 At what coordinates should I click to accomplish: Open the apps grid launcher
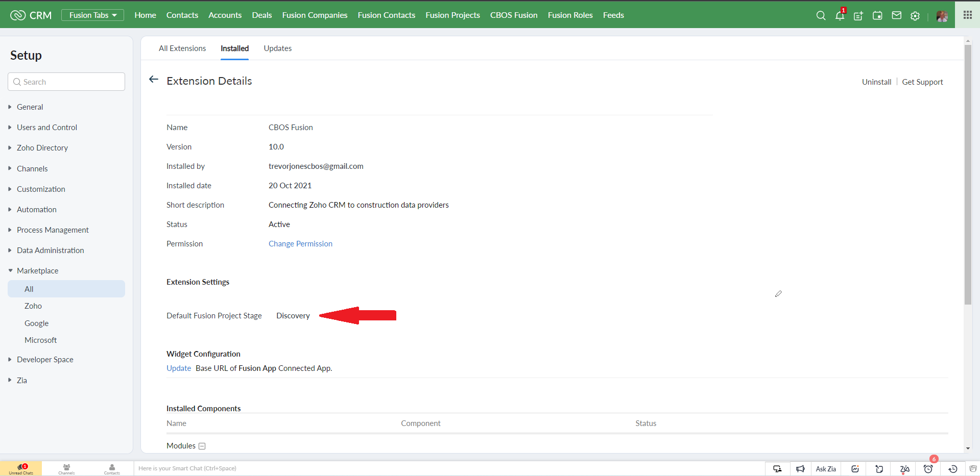tap(968, 15)
